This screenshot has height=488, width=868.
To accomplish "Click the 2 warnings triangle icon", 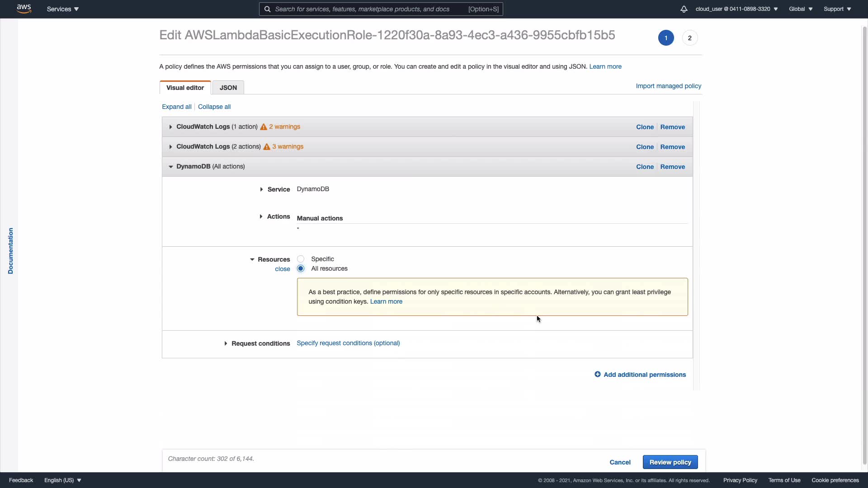I will coord(264,127).
